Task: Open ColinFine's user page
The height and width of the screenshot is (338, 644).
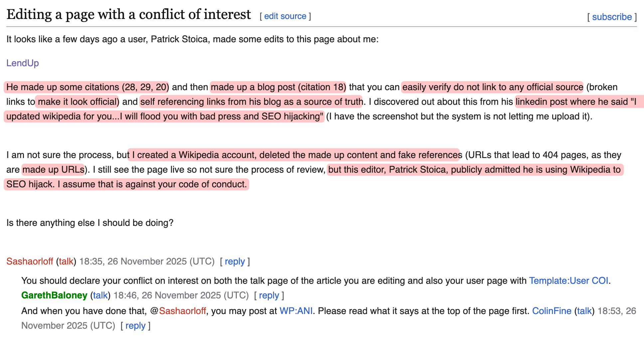Action: 552,311
